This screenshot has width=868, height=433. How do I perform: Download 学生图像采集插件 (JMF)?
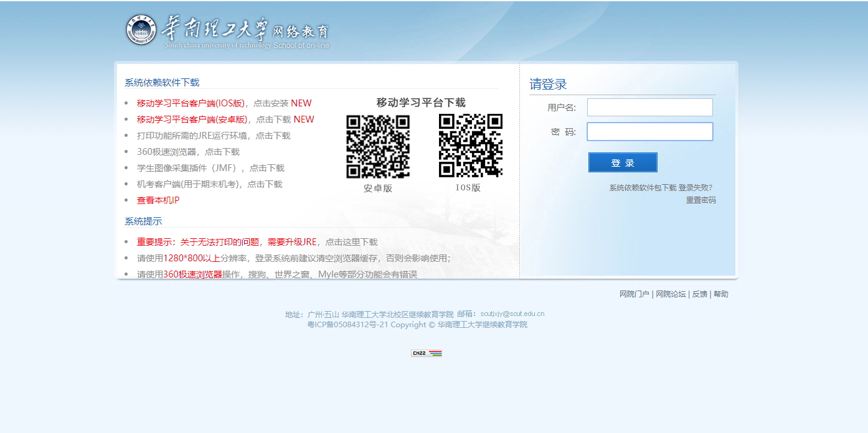point(210,168)
